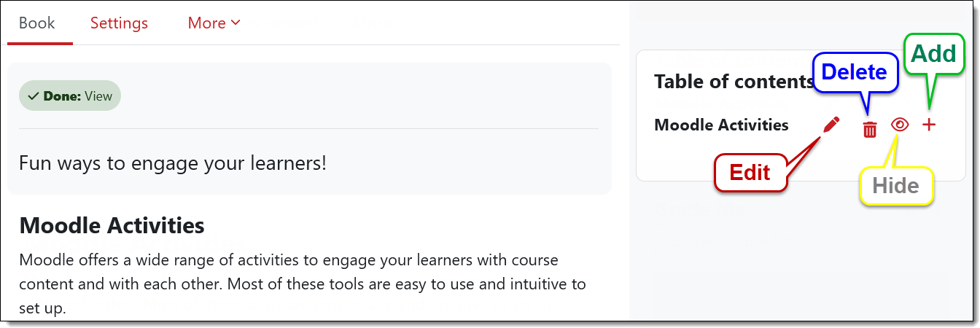
Task: Click the green Add callout label
Action: (933, 54)
